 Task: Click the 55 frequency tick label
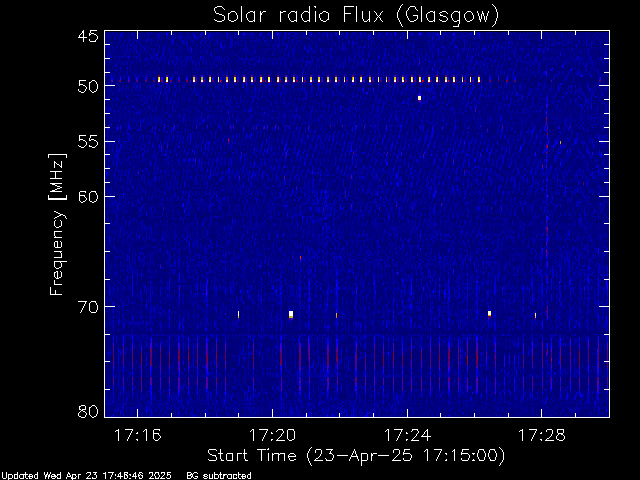pos(88,142)
